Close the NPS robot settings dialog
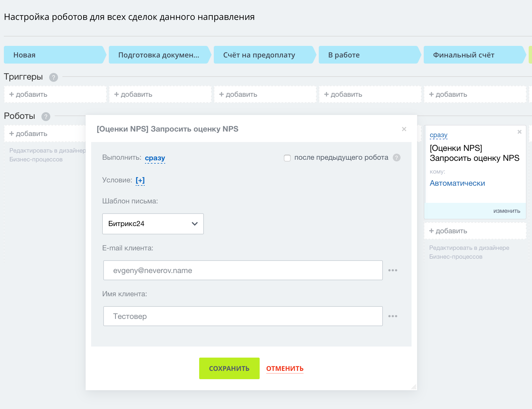The height and width of the screenshot is (409, 532). 404,129
